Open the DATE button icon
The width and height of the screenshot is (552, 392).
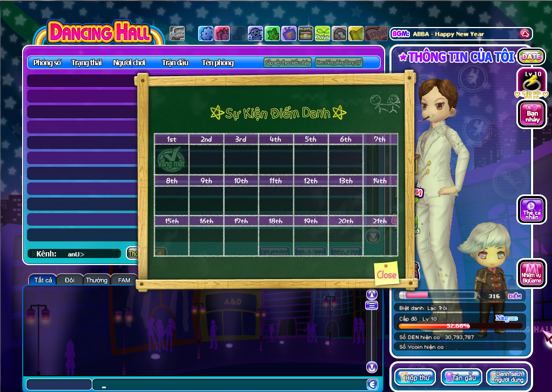(531, 57)
